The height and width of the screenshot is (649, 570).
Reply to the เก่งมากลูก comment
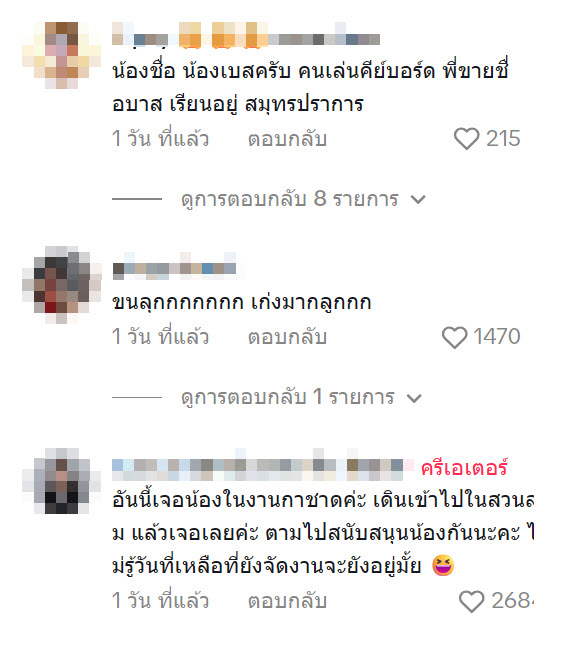coord(287,337)
